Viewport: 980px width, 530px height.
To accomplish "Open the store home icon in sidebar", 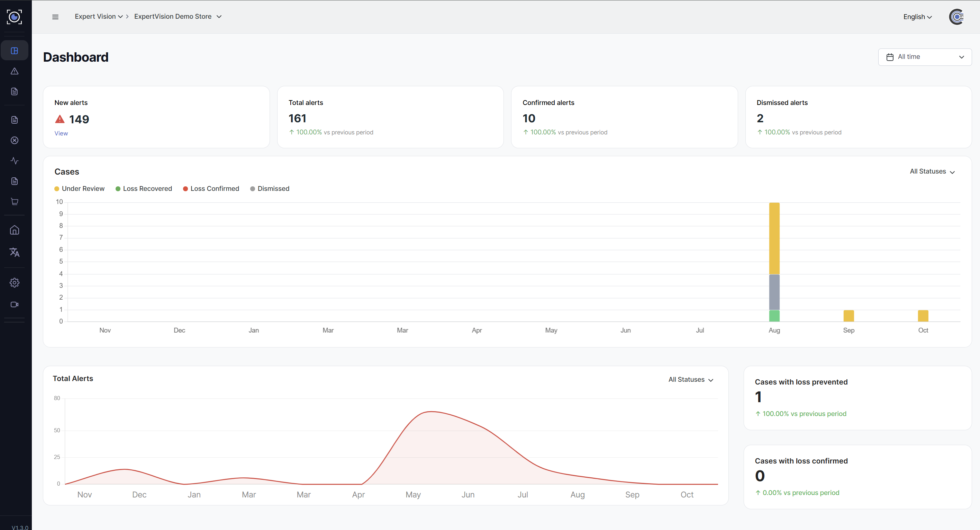I will pyautogui.click(x=15, y=230).
